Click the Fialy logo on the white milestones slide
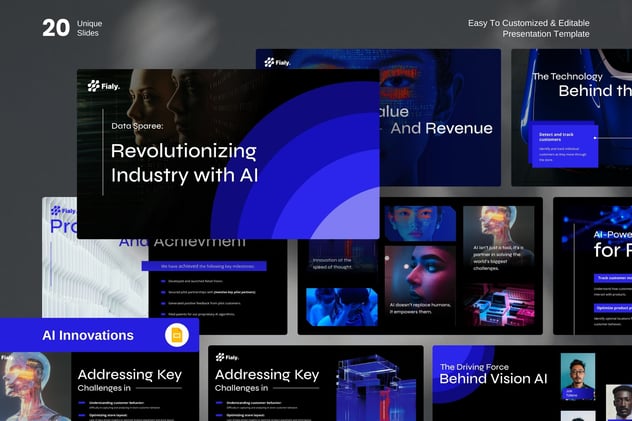Image resolution: width=632 pixels, height=421 pixels. [x=62, y=211]
